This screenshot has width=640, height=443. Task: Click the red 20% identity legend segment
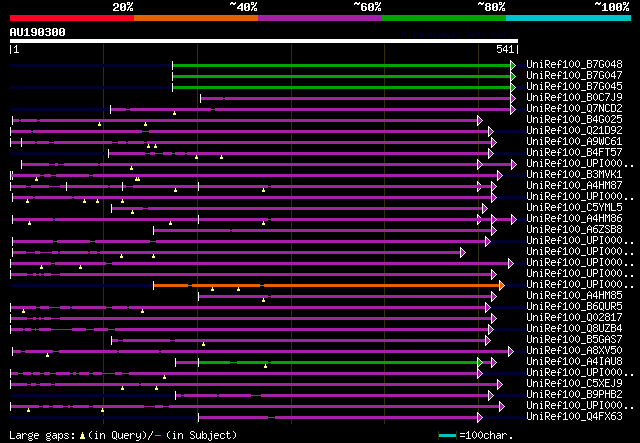coord(72,18)
